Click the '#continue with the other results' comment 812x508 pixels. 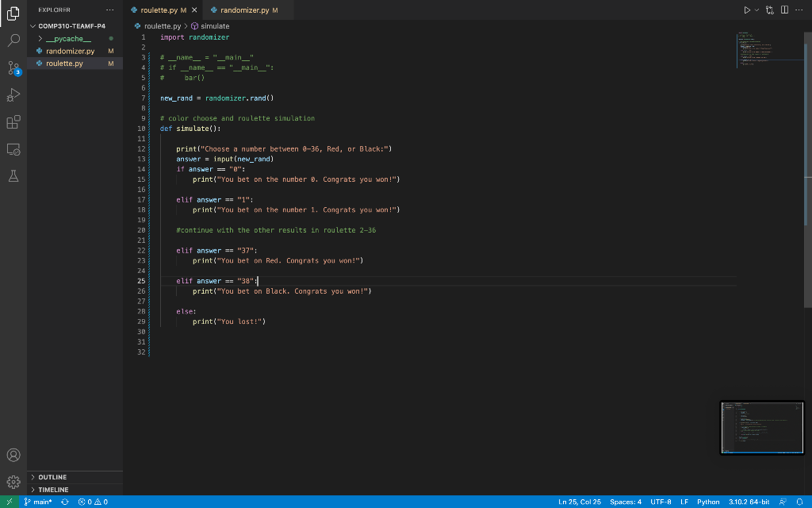(276, 230)
